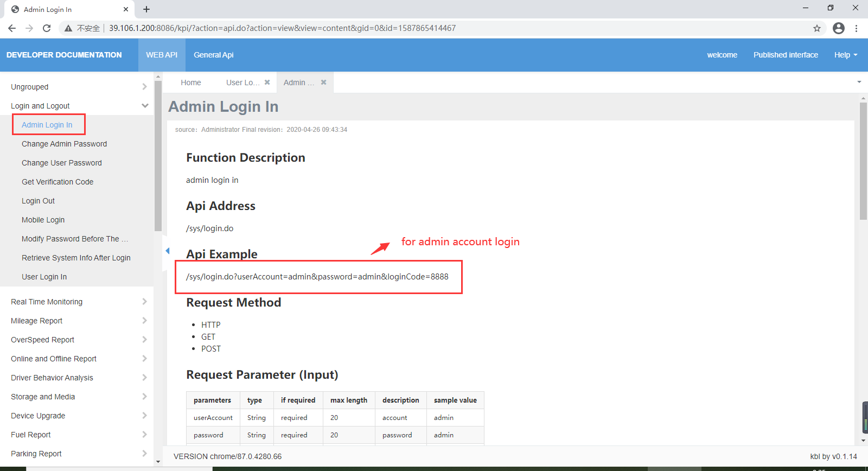Image resolution: width=868 pixels, height=471 pixels.
Task: Click the GET request method item
Action: pyautogui.click(x=208, y=337)
